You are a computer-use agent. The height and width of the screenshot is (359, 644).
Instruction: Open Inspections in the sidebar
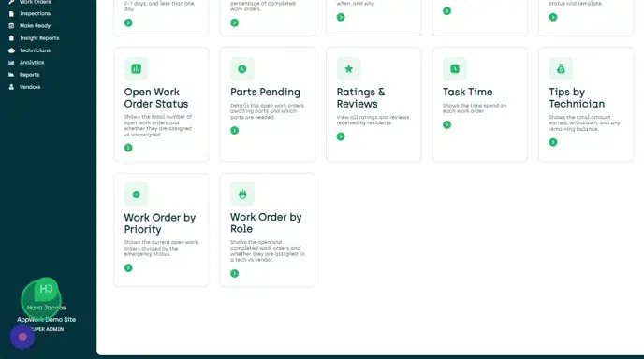pyautogui.click(x=35, y=13)
